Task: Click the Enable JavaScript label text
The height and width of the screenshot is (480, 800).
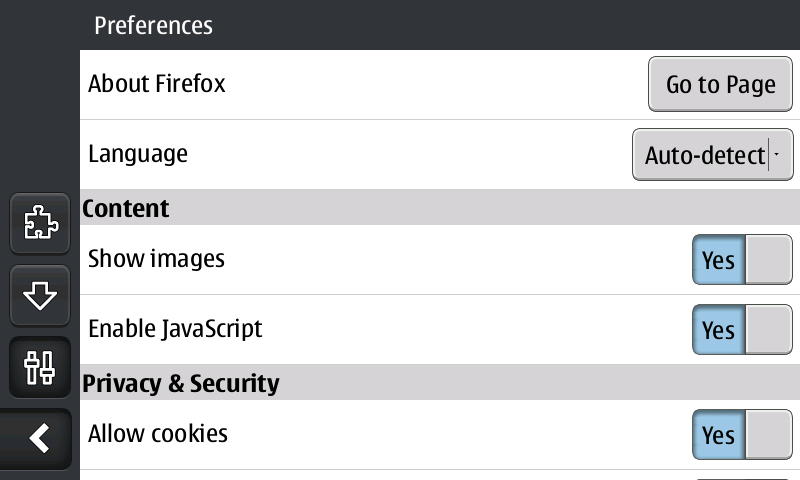Action: pyautogui.click(x=175, y=329)
